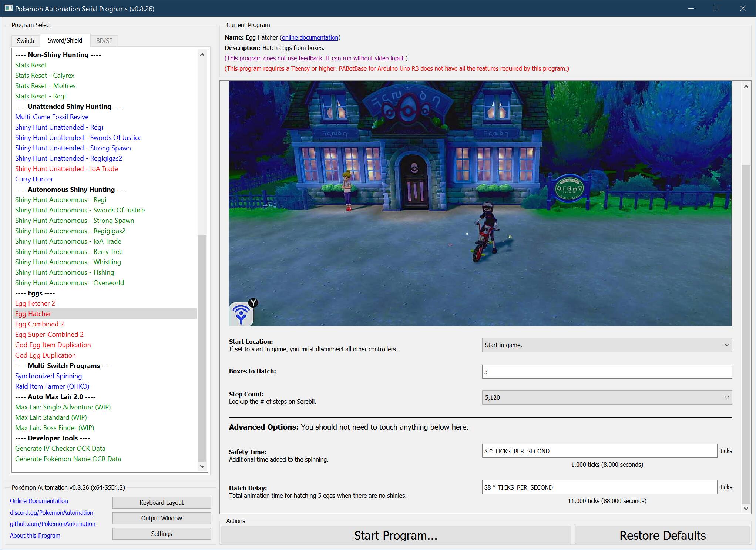Screen dimensions: 756x550
Task: Click the Safety Time input field
Action: [x=599, y=451]
